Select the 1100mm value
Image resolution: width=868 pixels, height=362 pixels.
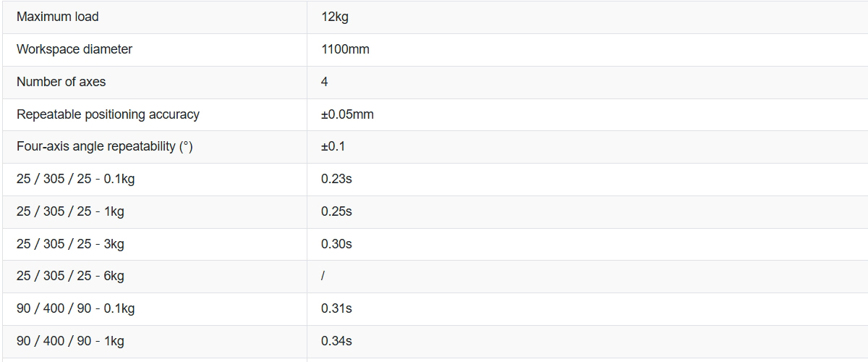[x=345, y=49]
